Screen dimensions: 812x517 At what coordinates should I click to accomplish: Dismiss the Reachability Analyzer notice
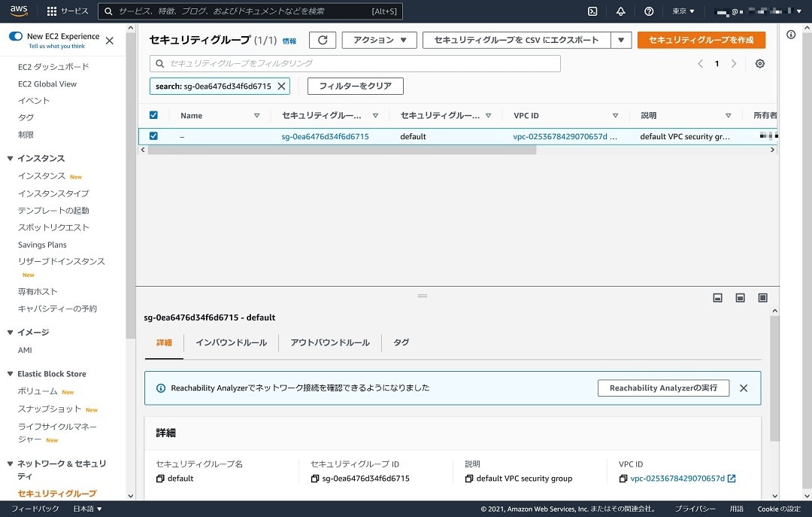743,388
